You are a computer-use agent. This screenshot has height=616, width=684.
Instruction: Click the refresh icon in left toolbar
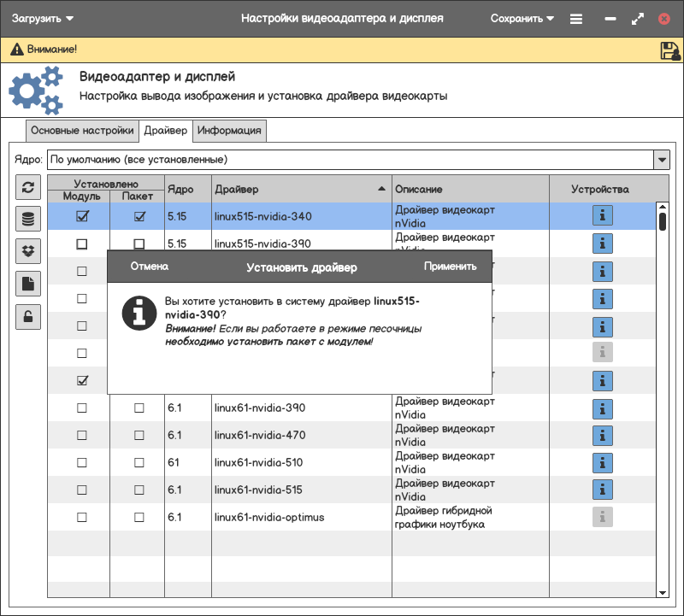[x=28, y=188]
